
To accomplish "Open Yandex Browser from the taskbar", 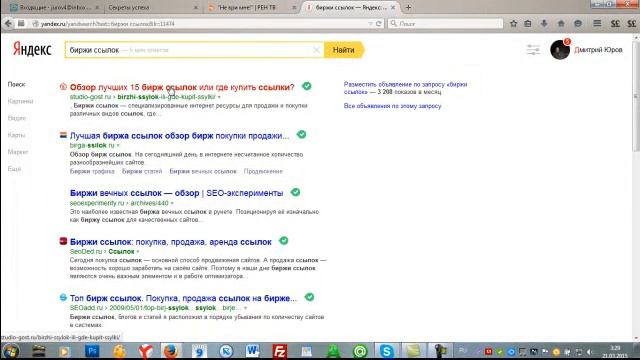I will coord(145,351).
